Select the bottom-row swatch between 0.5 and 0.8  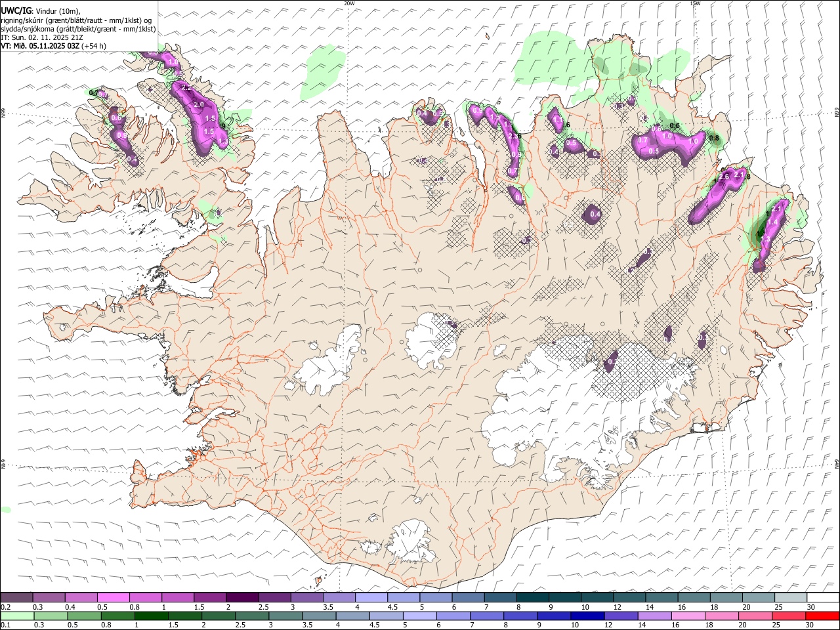point(84,616)
